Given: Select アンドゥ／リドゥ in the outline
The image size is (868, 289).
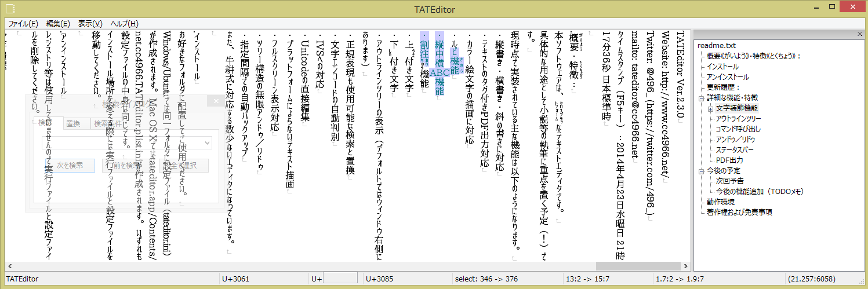Looking at the screenshot, I should (735, 140).
